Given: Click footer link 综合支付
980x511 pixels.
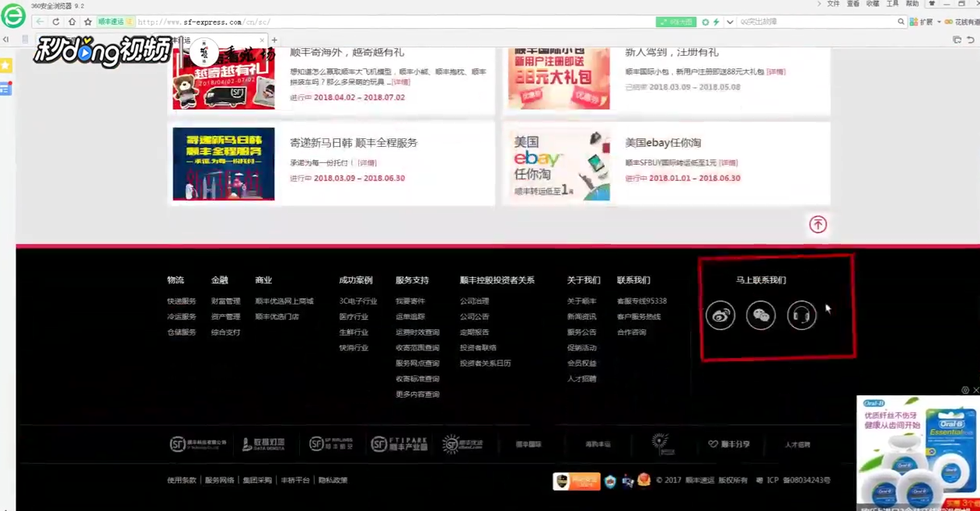Looking at the screenshot, I should pos(225,332).
